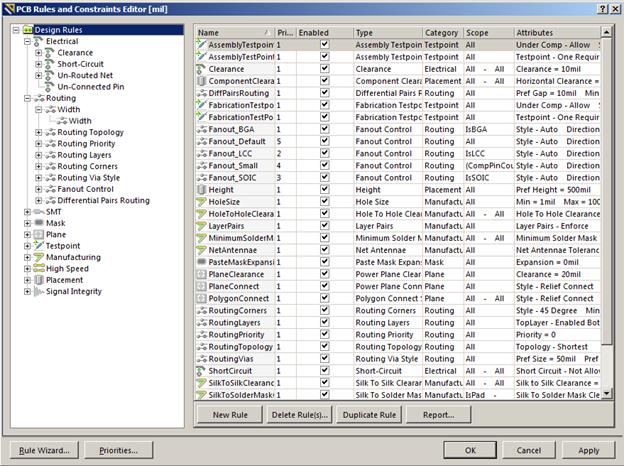The image size is (624, 466).
Task: Disable the RoutingCorners rule checkbox
Action: click(325, 310)
